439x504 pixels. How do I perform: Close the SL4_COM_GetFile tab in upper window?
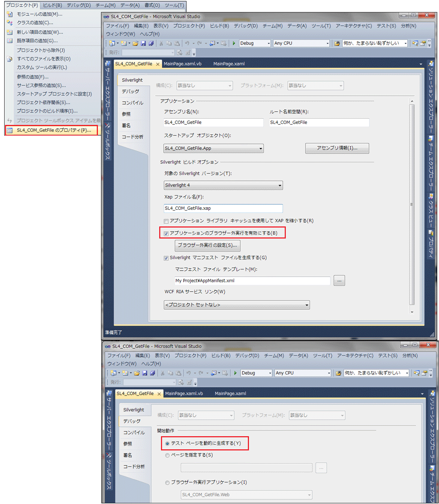[x=158, y=64]
